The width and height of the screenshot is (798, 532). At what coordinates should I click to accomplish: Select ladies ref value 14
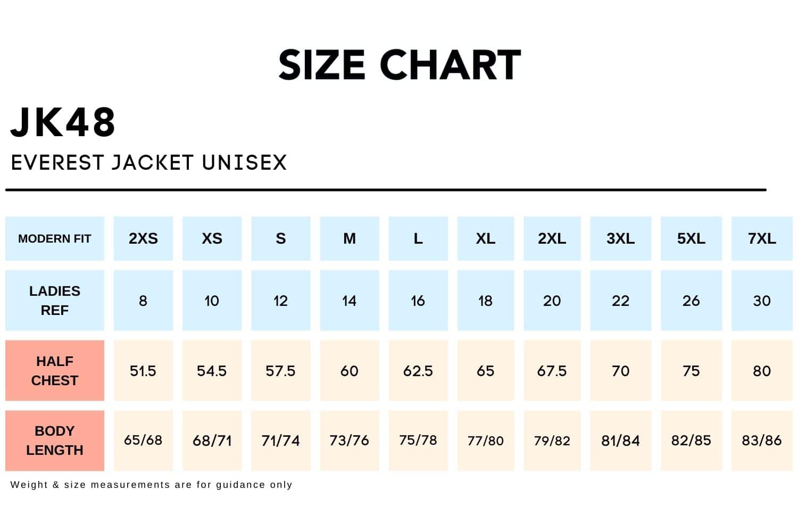point(350,301)
